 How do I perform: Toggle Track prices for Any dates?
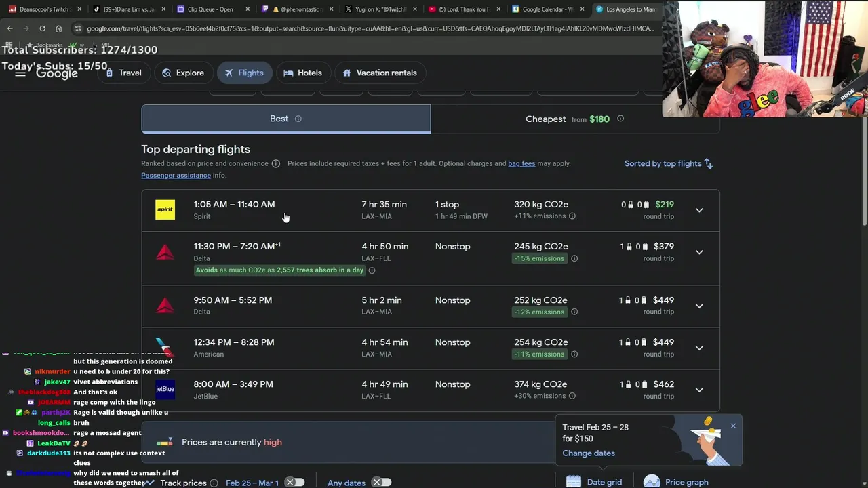(x=381, y=482)
